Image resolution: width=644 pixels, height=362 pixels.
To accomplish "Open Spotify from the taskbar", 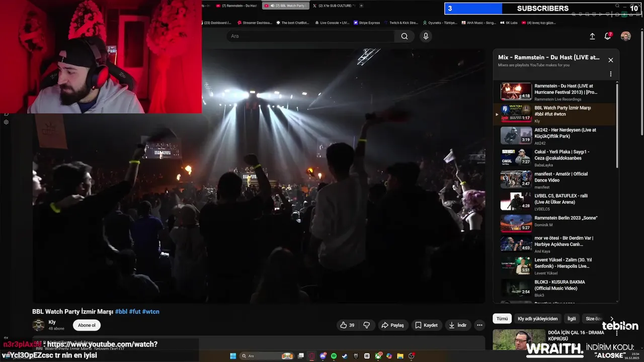I will (x=334, y=356).
